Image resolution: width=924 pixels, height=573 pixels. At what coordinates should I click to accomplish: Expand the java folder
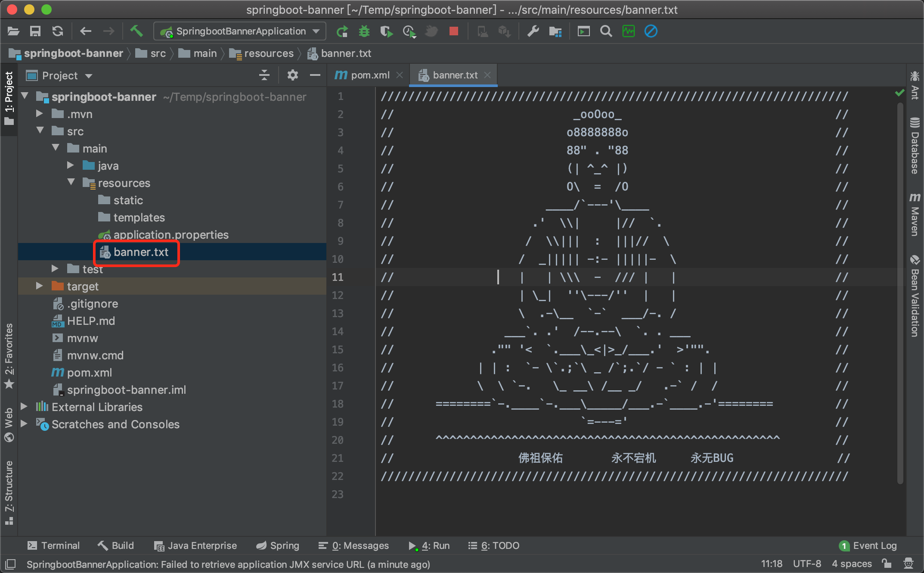(x=70, y=165)
